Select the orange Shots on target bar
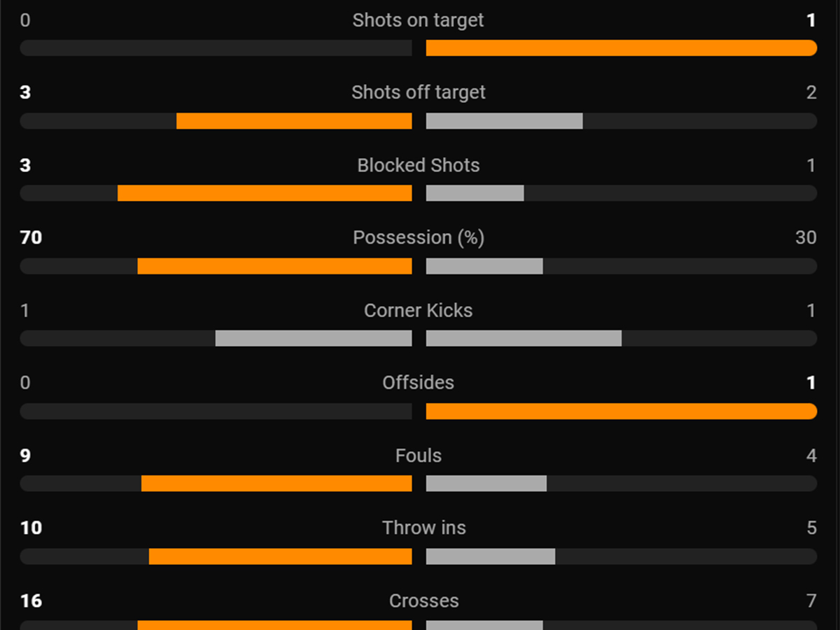The height and width of the screenshot is (630, 840). pos(622,48)
